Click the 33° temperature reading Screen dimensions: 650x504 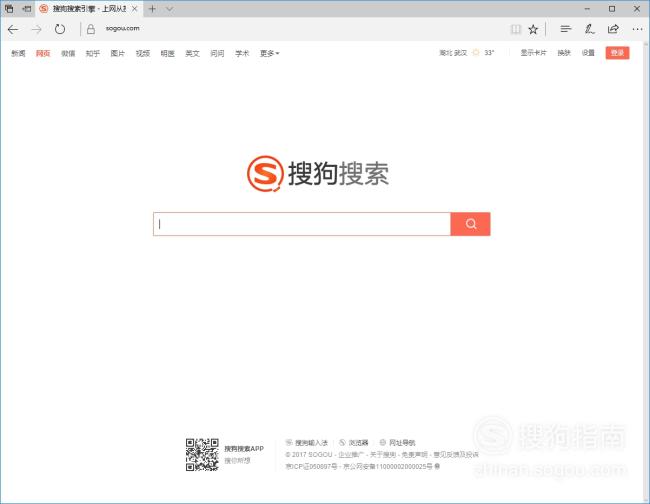click(x=489, y=53)
